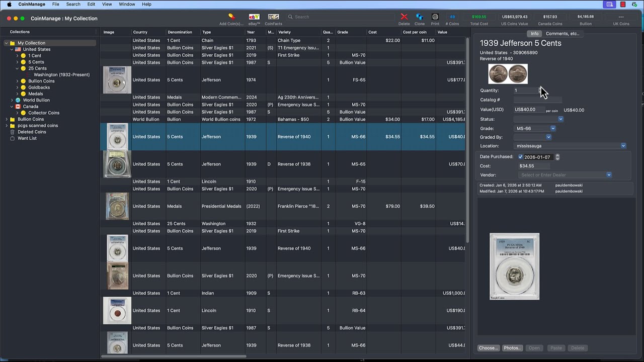
Task: Collapse the My Collection tree node
Action: point(6,43)
